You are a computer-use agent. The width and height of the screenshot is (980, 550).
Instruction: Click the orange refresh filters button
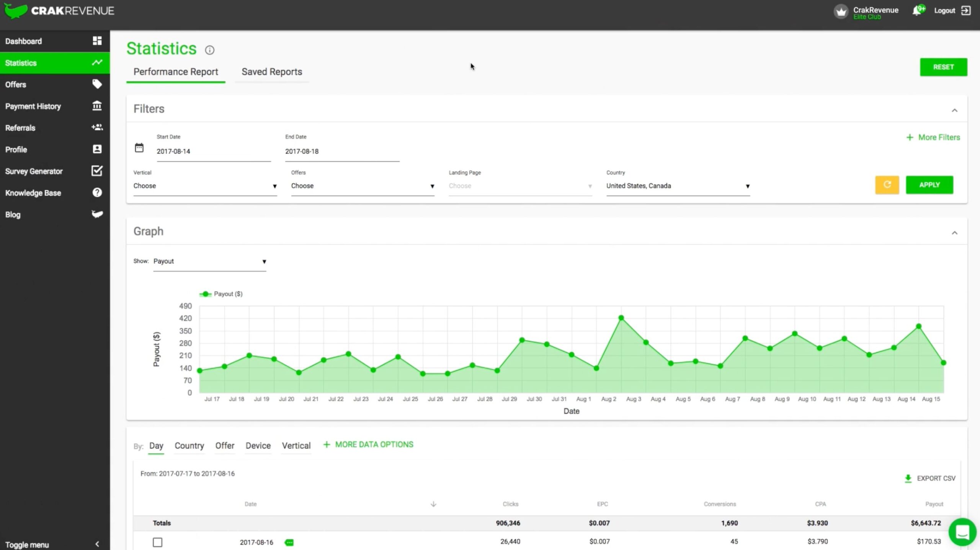tap(887, 185)
